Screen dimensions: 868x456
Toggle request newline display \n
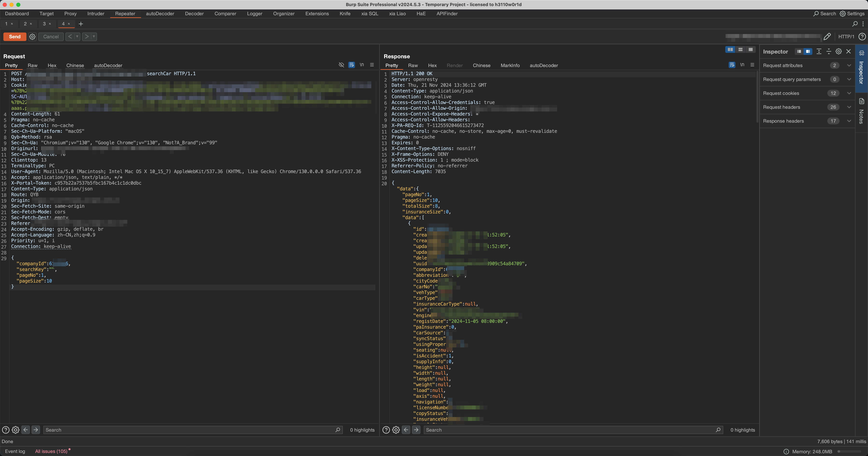click(362, 65)
